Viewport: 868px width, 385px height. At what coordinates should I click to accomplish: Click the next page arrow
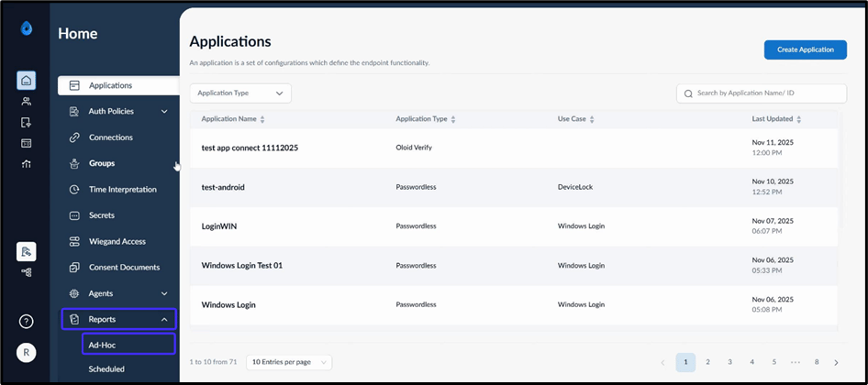click(836, 363)
